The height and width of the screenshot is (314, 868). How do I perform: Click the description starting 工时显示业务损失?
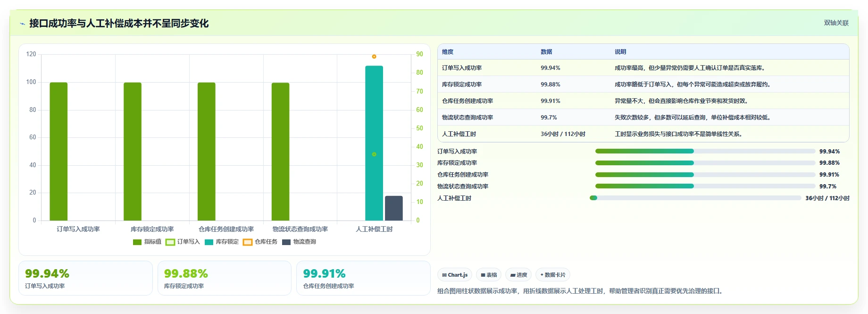[679, 134]
